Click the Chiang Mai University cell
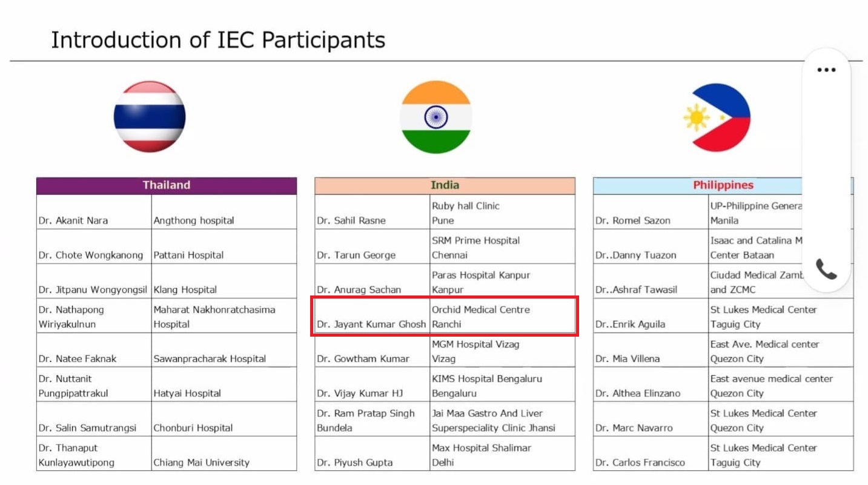 tap(224, 454)
